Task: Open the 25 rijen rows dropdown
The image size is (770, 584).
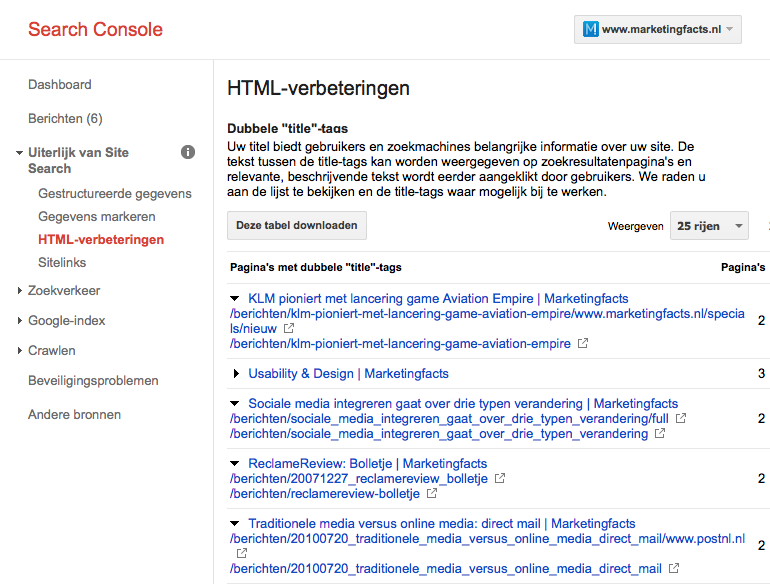Action: coord(709,226)
